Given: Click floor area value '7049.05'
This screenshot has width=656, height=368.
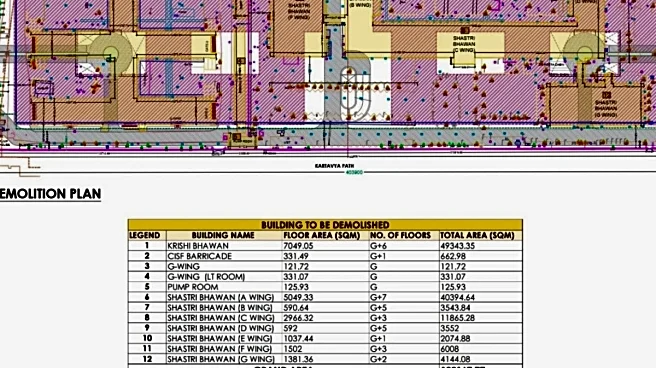Looking at the screenshot, I should coord(298,246).
